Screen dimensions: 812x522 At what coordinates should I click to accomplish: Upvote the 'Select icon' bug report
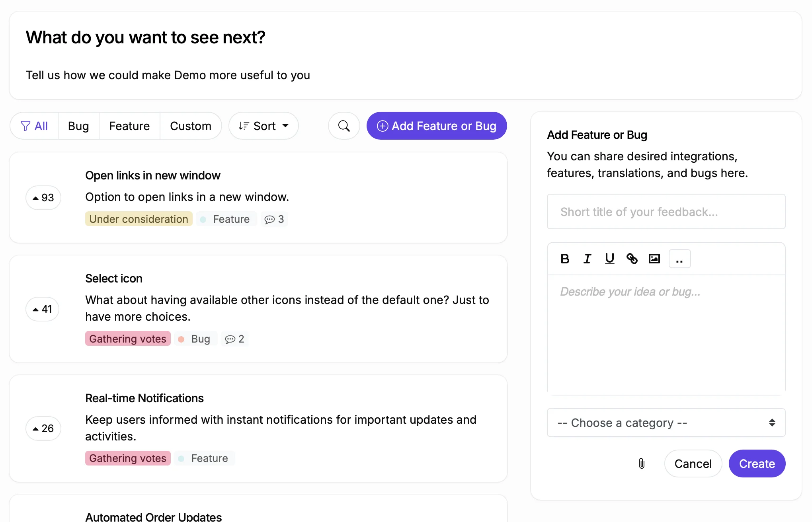tap(42, 309)
